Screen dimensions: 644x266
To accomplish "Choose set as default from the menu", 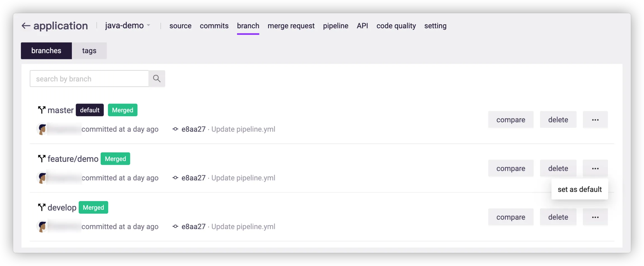I will [x=579, y=190].
